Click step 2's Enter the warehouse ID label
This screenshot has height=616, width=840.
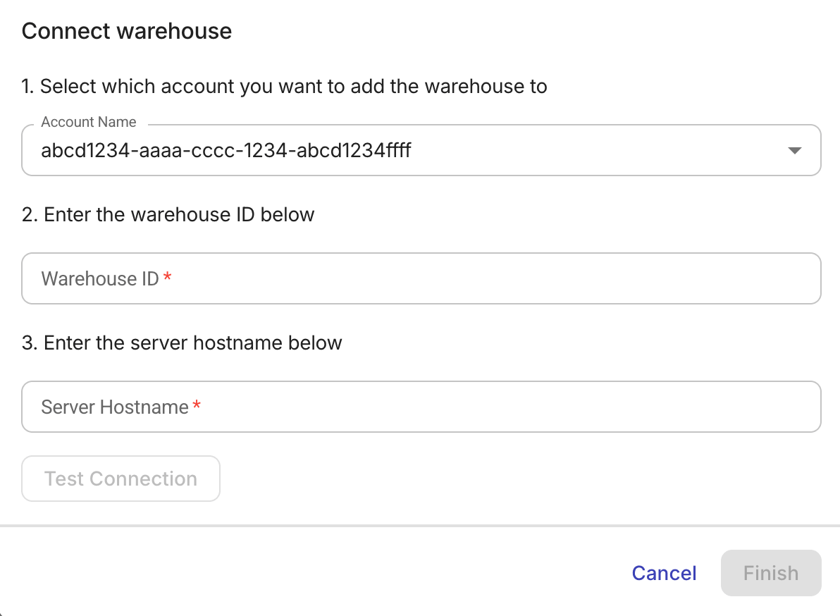(x=168, y=214)
